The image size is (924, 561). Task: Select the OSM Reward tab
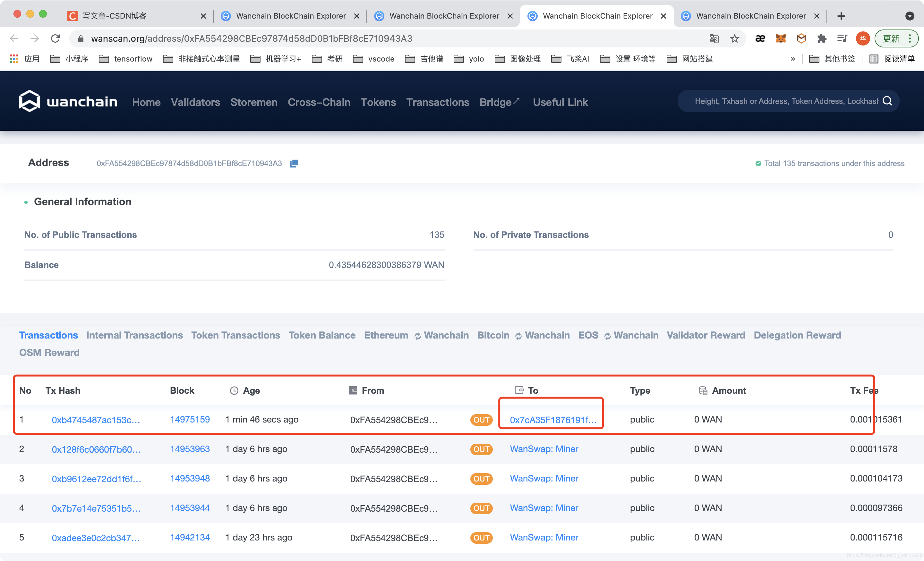[49, 352]
